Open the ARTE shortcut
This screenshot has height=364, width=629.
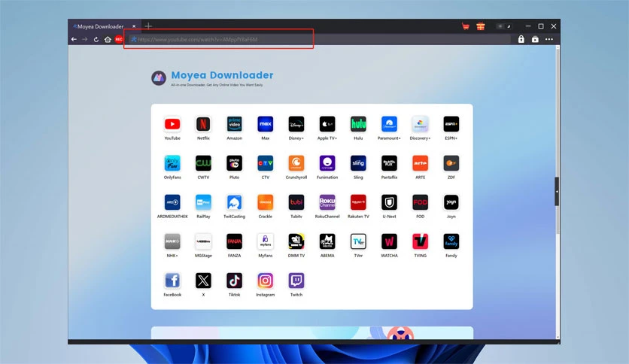click(420, 163)
